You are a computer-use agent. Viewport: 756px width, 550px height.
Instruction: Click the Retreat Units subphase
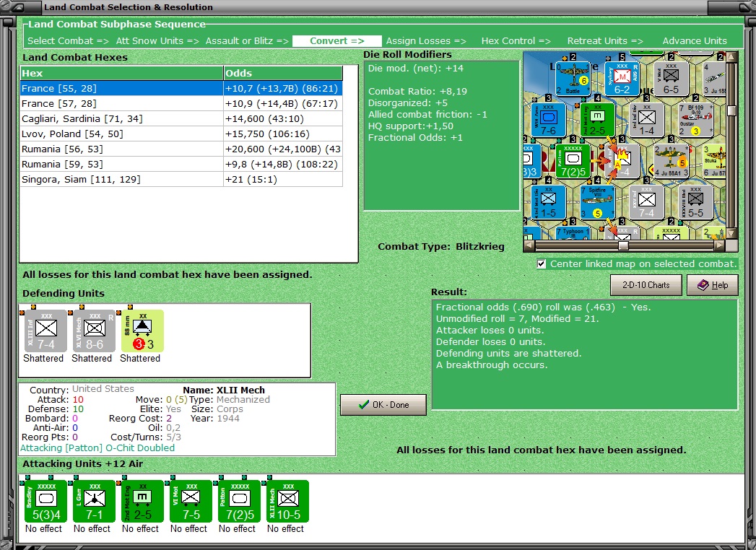[605, 41]
